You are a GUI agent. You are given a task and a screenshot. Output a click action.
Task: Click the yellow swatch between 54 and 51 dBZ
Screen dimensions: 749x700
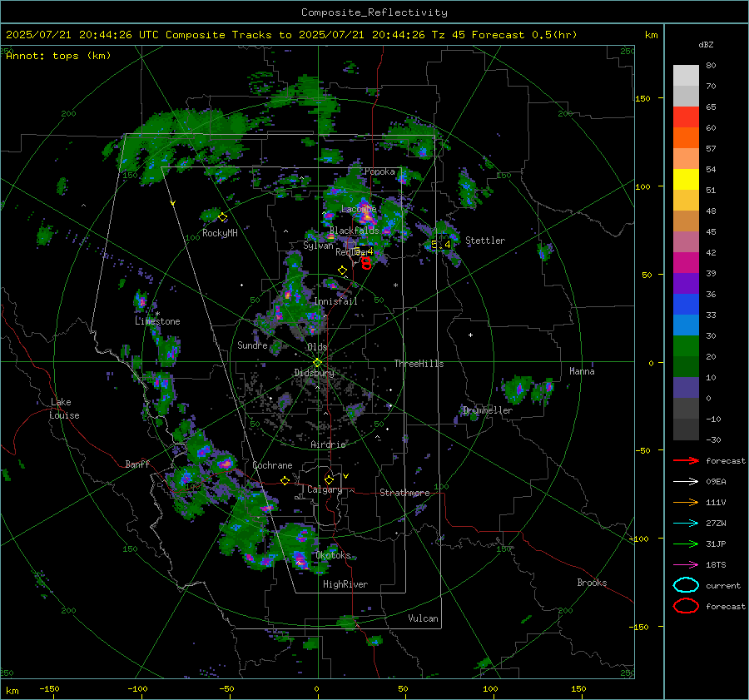[686, 180]
